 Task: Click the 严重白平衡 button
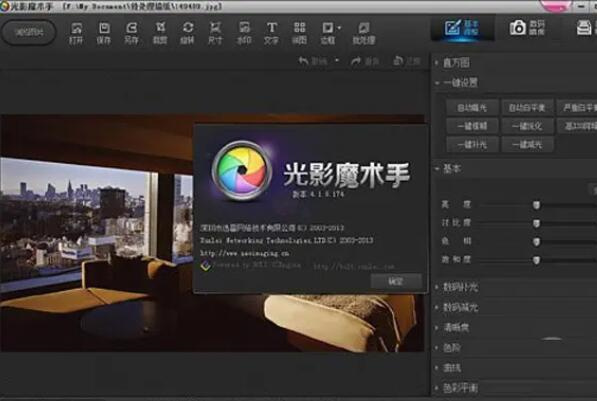(577, 108)
